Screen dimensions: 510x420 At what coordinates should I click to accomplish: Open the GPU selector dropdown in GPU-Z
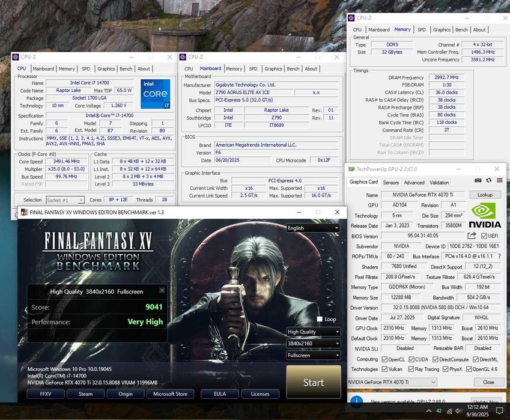pyautogui.click(x=392, y=382)
